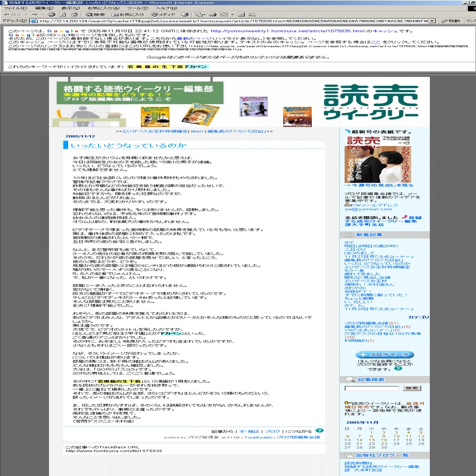The height and width of the screenshot is (476, 476).
Task: Click inside the address bar URL field
Action: click(x=233, y=21)
